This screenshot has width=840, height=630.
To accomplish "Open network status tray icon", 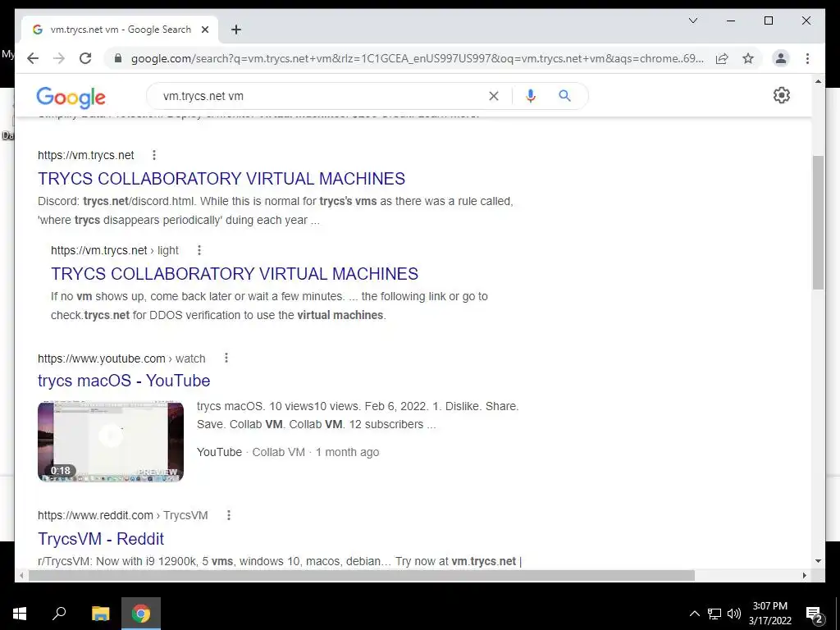I will [714, 614].
